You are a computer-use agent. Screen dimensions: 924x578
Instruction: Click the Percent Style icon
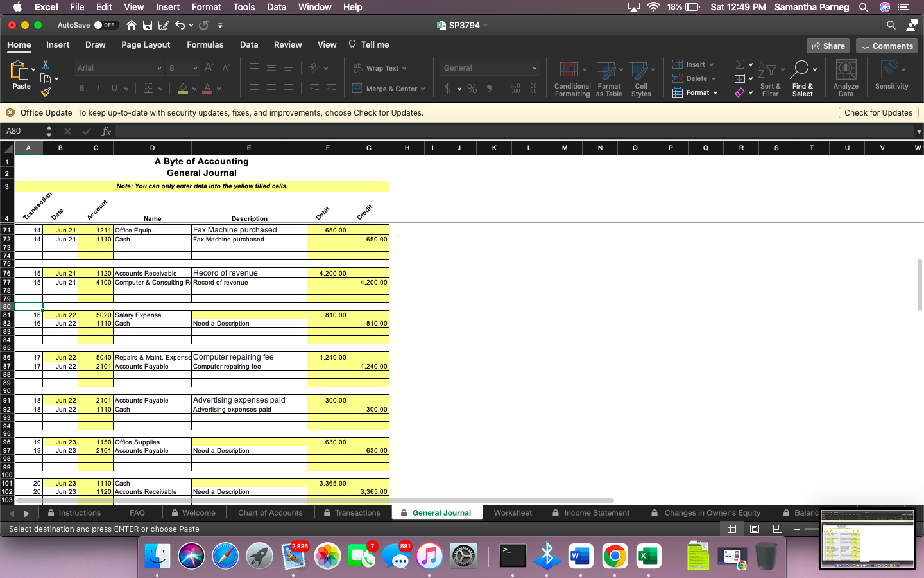[472, 89]
